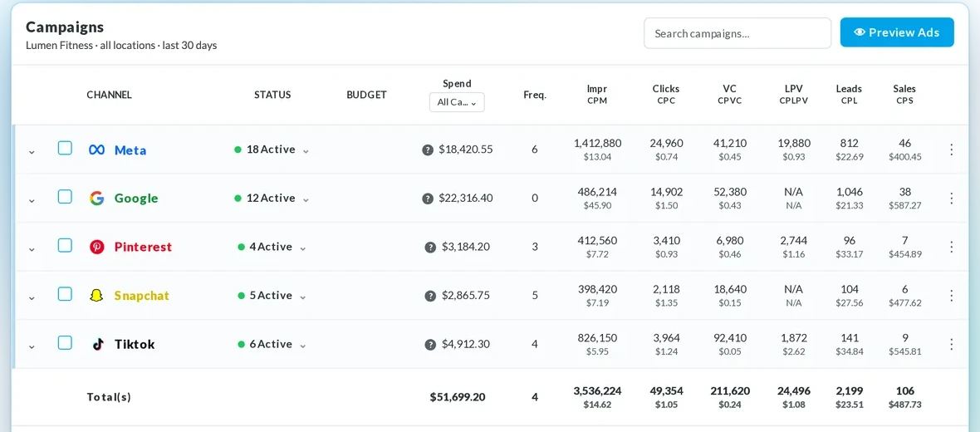Screen dimensions: 980x432
Task: Click Snapchat spend value $2,865.75
Action: tap(466, 296)
